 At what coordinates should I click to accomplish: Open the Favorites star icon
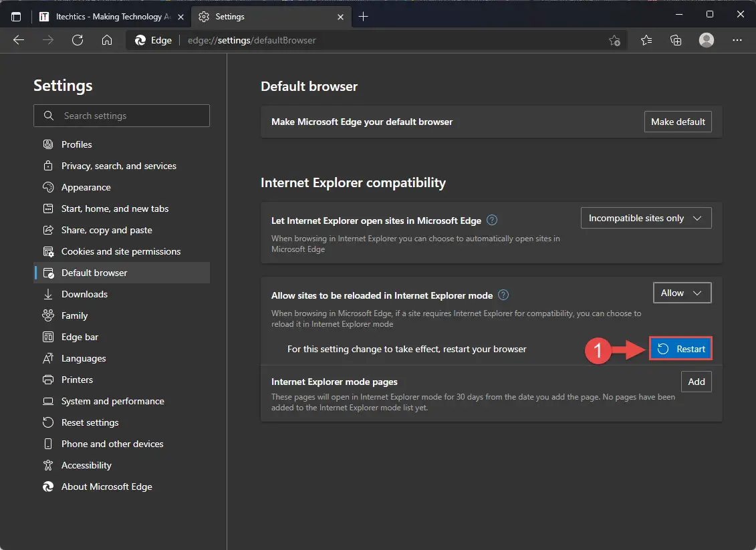click(646, 40)
